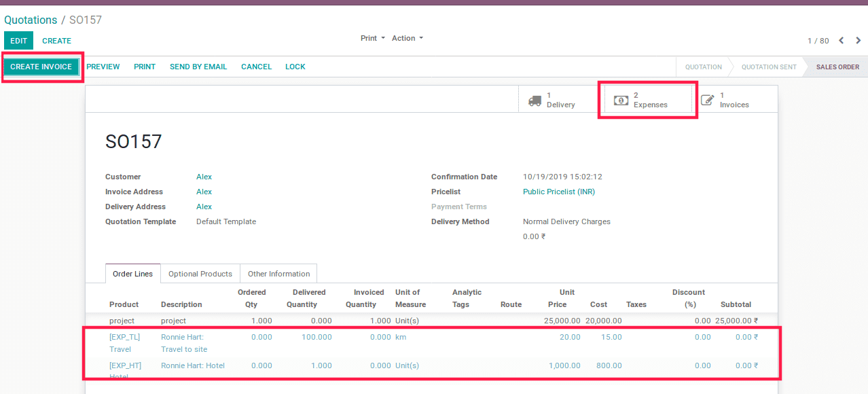Click Send by Email
This screenshot has width=868, height=394.
pyautogui.click(x=198, y=67)
